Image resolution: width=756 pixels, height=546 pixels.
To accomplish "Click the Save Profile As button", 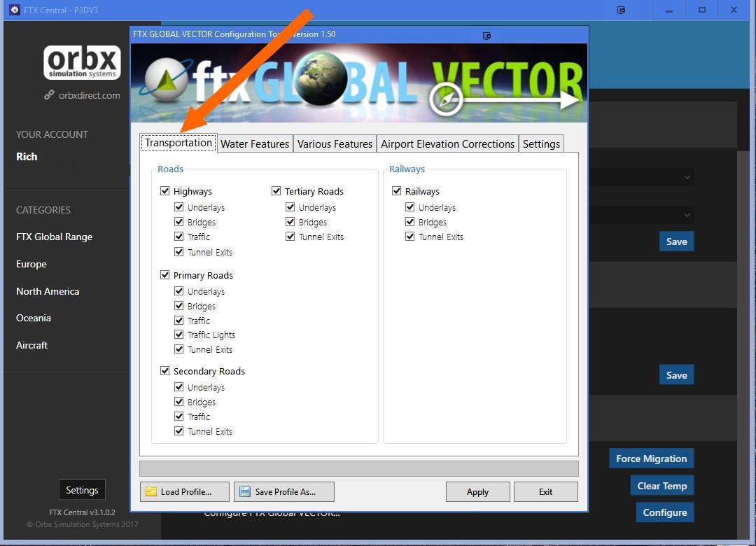I will pos(284,491).
